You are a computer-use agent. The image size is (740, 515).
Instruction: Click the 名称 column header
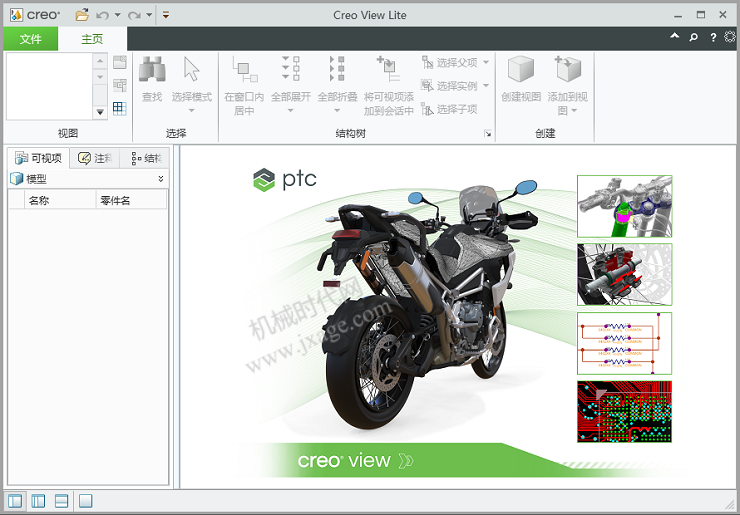pyautogui.click(x=60, y=200)
